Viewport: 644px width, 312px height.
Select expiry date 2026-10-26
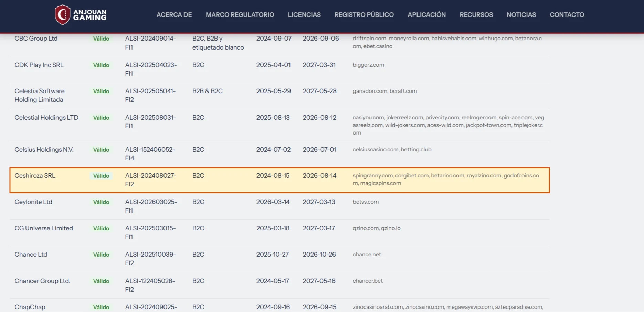point(319,255)
